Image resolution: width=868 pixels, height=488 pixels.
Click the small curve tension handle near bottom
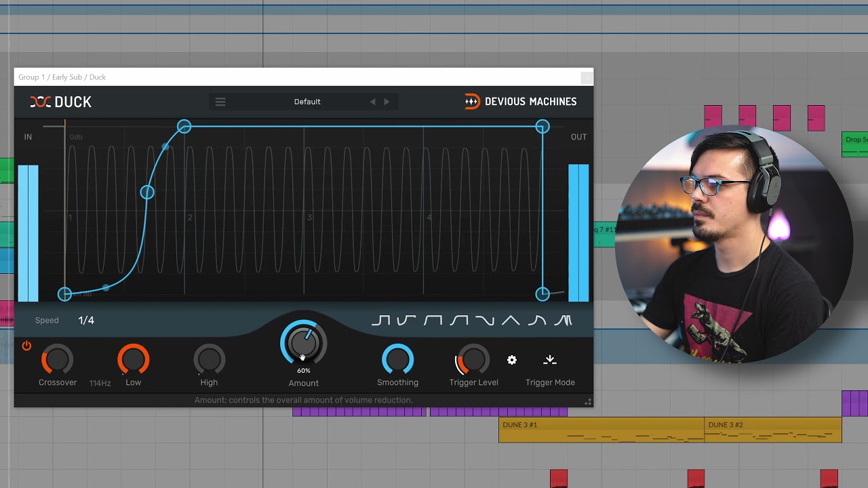106,287
